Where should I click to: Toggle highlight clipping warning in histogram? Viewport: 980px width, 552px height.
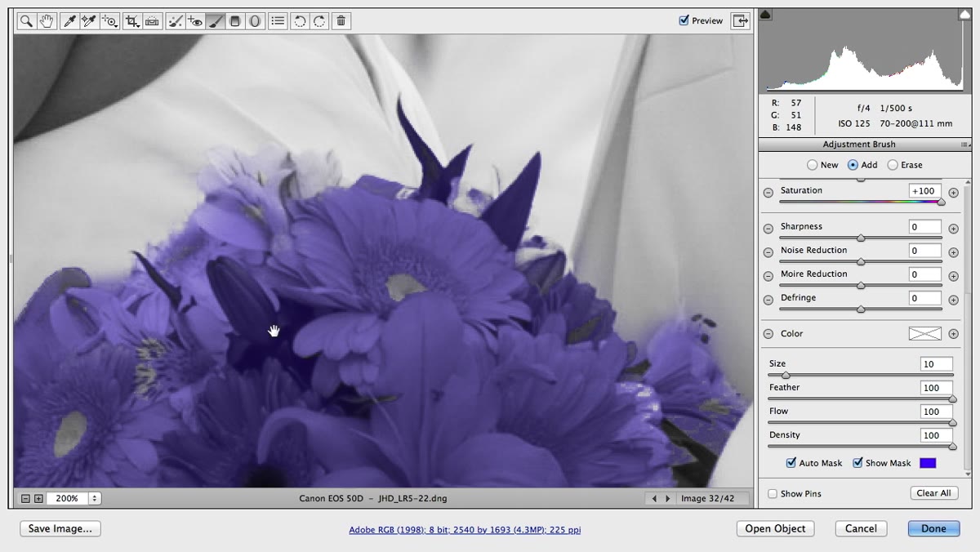tap(964, 15)
